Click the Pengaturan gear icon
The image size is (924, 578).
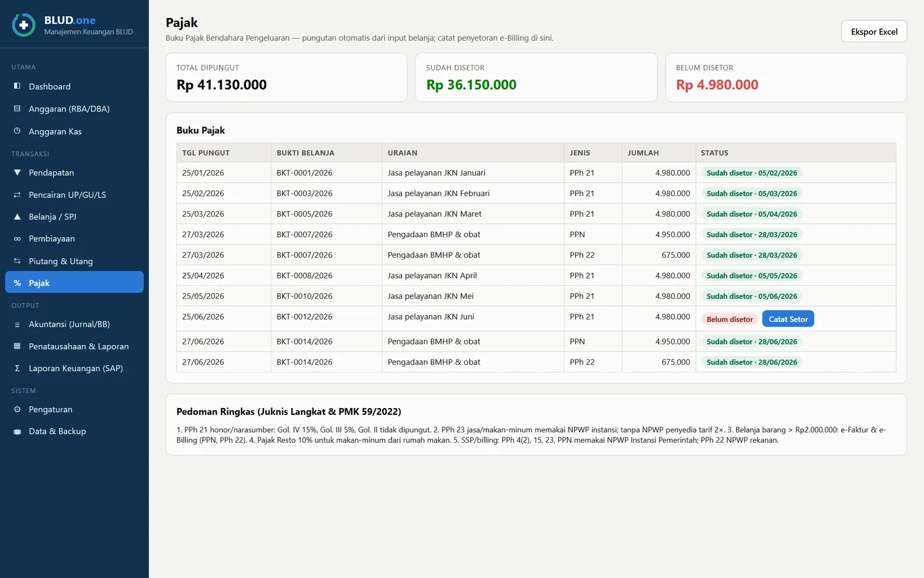[x=17, y=409]
